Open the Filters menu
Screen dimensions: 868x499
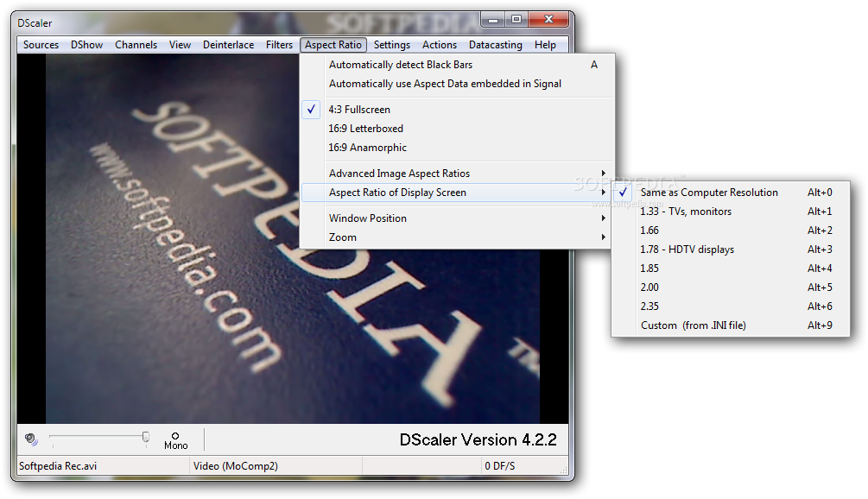(280, 45)
